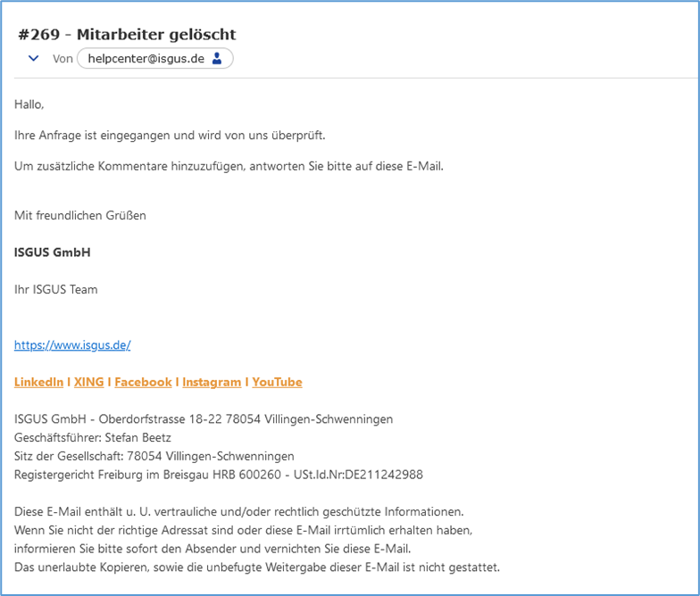Click the greeting 'Hallo,'
This screenshot has width=700, height=596.
29,104
